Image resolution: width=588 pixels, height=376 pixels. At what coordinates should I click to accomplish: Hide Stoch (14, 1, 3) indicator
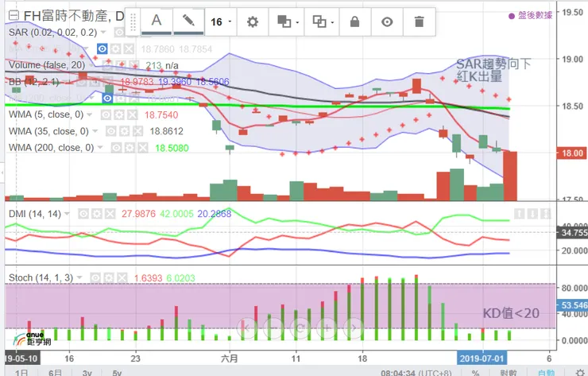point(95,277)
